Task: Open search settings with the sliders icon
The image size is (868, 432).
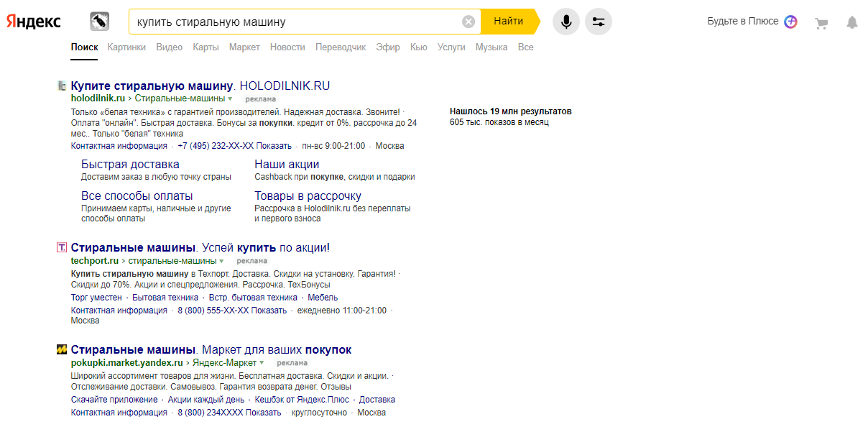Action: [x=599, y=22]
